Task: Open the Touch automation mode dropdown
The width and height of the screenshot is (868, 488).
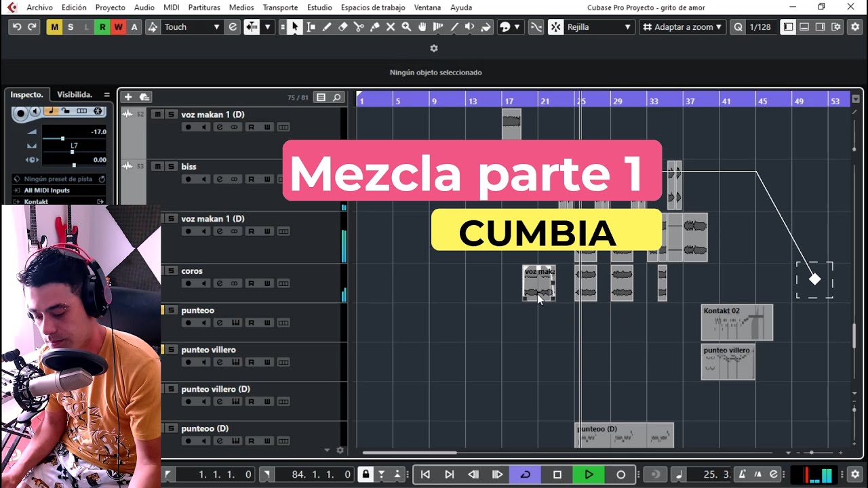Action: tap(193, 27)
